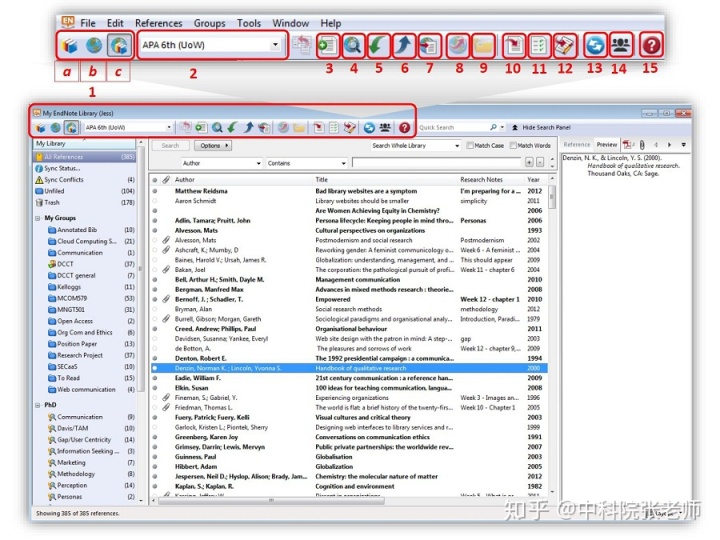This screenshot has height=540, width=720.
Task: Open the Author search field dropdown
Action: [x=259, y=163]
